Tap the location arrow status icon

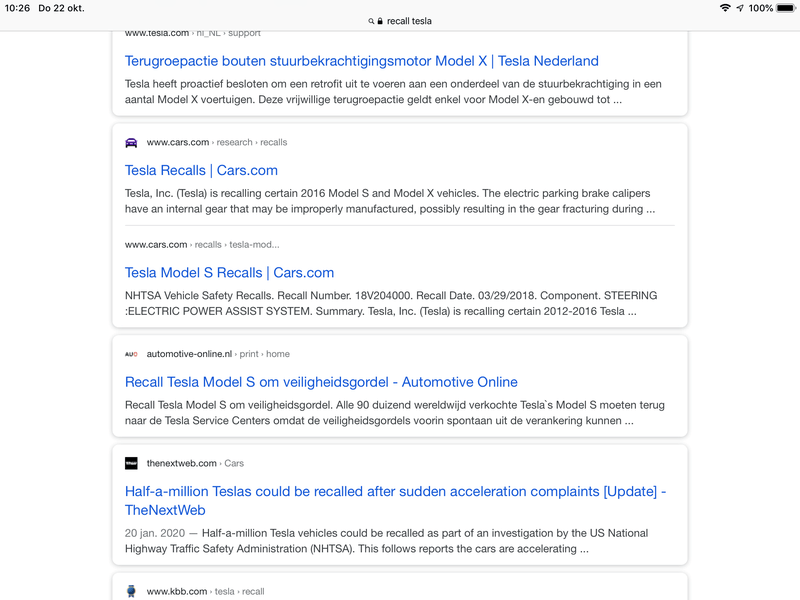(740, 8)
